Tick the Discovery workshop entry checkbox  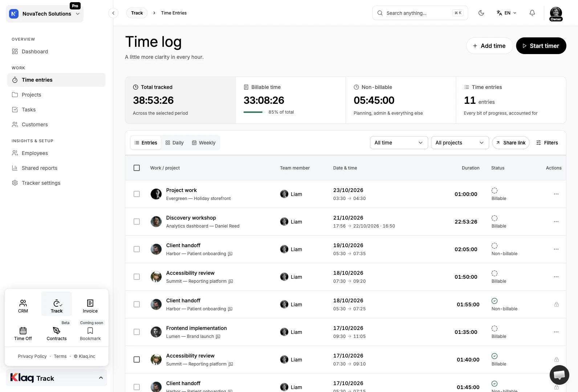(x=137, y=222)
